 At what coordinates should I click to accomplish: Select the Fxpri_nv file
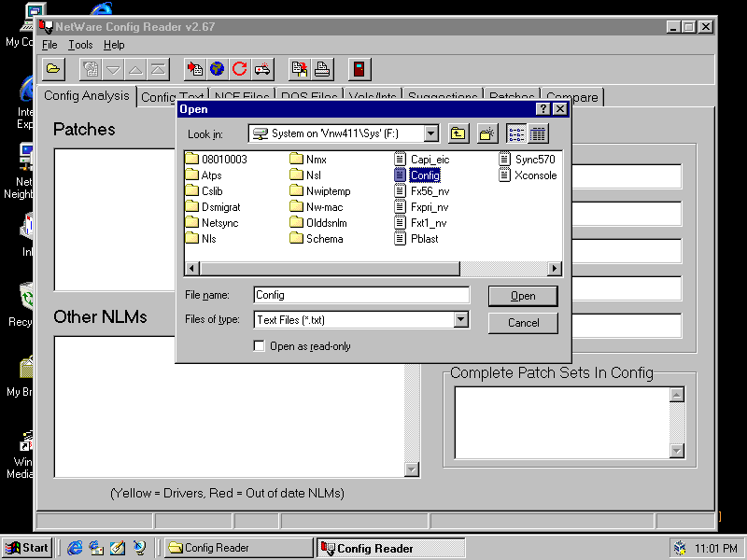click(422, 207)
